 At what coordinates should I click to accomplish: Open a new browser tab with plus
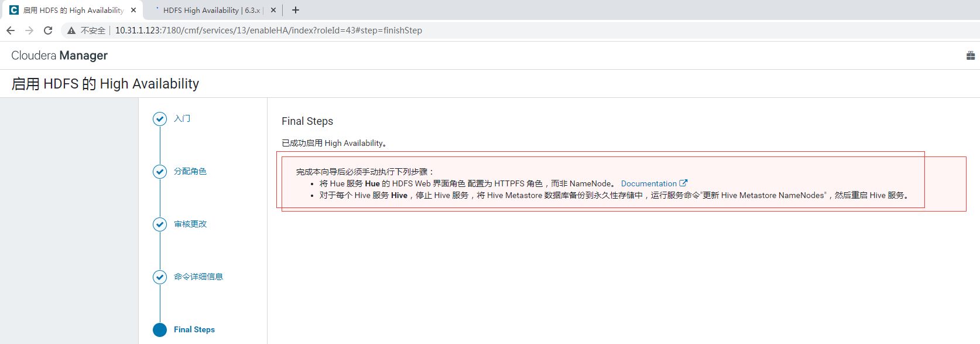(296, 10)
